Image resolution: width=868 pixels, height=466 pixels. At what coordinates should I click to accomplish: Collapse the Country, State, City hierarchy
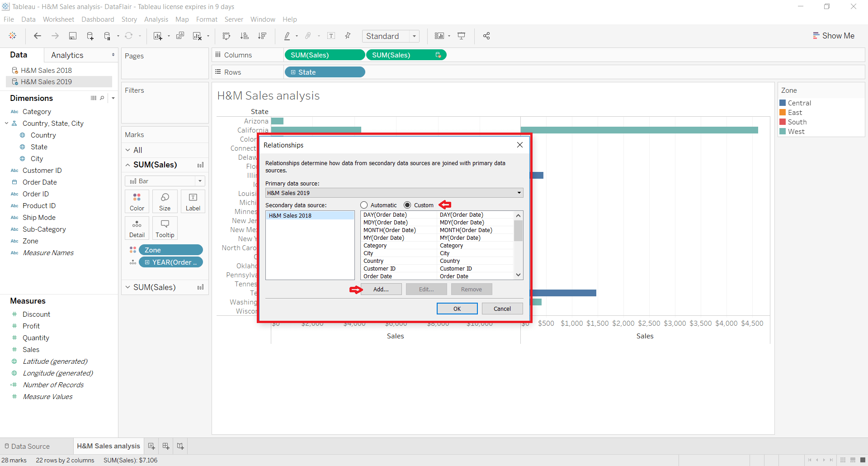[6, 123]
